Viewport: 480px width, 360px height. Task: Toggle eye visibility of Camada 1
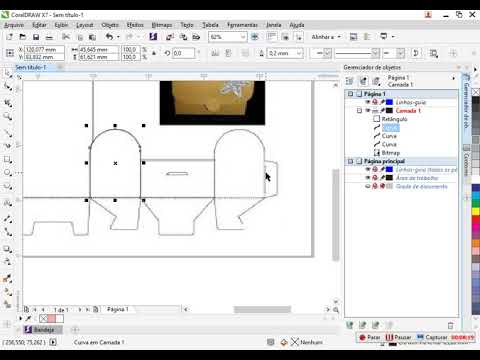coord(368,110)
